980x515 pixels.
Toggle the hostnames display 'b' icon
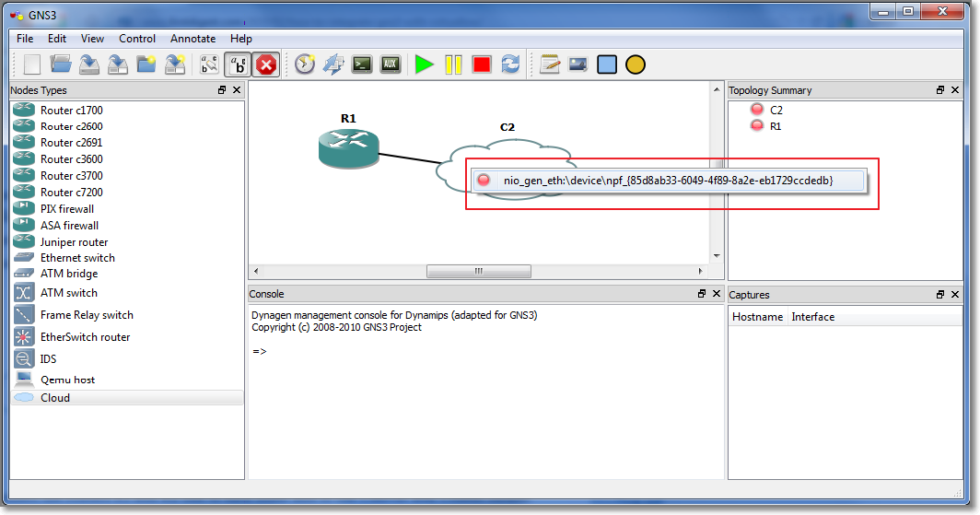click(239, 64)
